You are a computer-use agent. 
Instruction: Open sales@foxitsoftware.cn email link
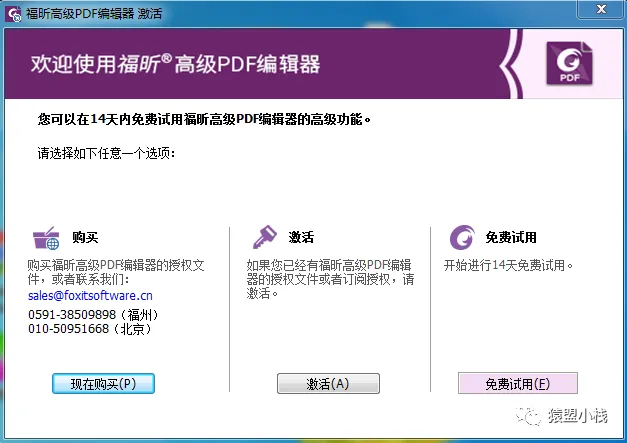pyautogui.click(x=90, y=295)
